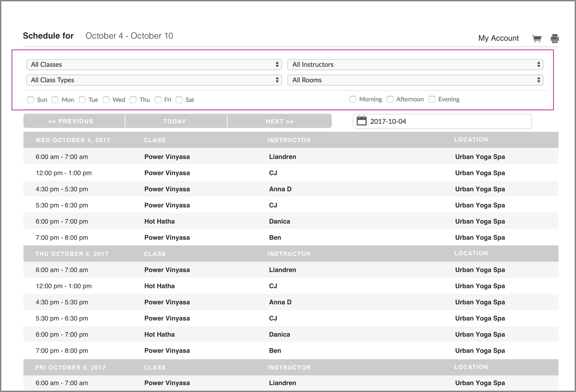The width and height of the screenshot is (576, 392).
Task: Select Thursday 12:00 pm Hot Hatha class
Action: pyautogui.click(x=160, y=286)
